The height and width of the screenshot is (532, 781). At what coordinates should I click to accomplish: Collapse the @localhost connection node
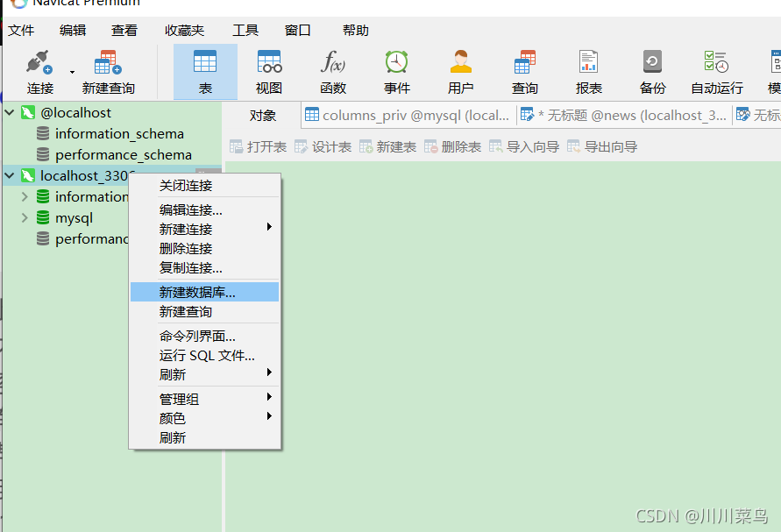pos(9,112)
